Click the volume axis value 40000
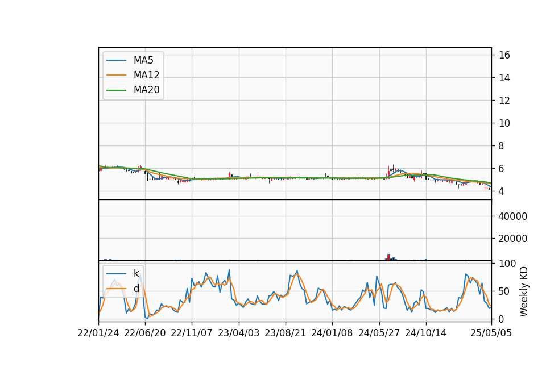Image resolution: width=546 pixels, height=392 pixels. click(513, 216)
